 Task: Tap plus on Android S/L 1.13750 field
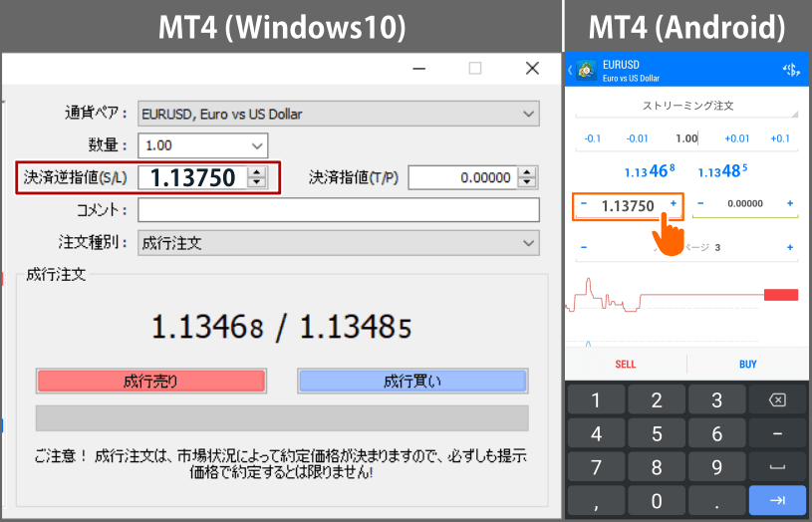(x=674, y=204)
